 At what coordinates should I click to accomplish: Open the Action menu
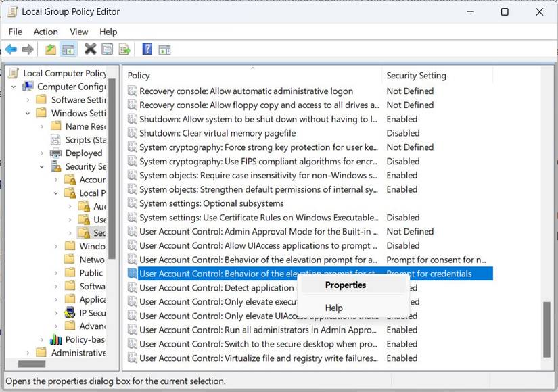[45, 31]
